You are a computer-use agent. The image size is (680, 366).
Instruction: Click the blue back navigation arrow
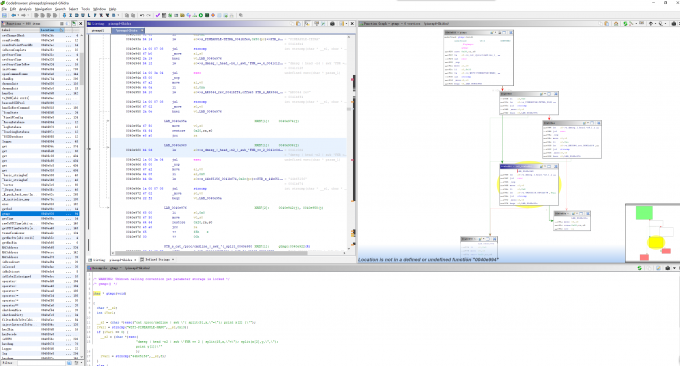point(13,15)
